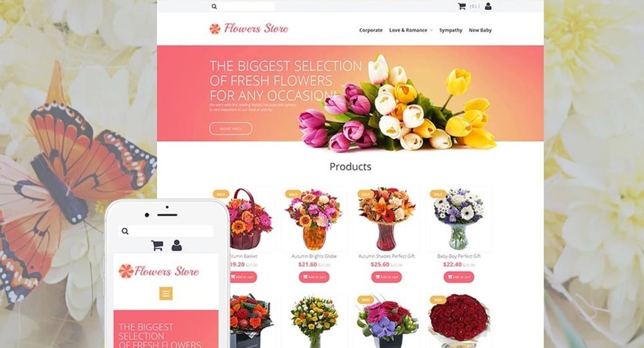The image size is (644, 348).
Task: Click the desktop search input field
Action: coord(242,7)
